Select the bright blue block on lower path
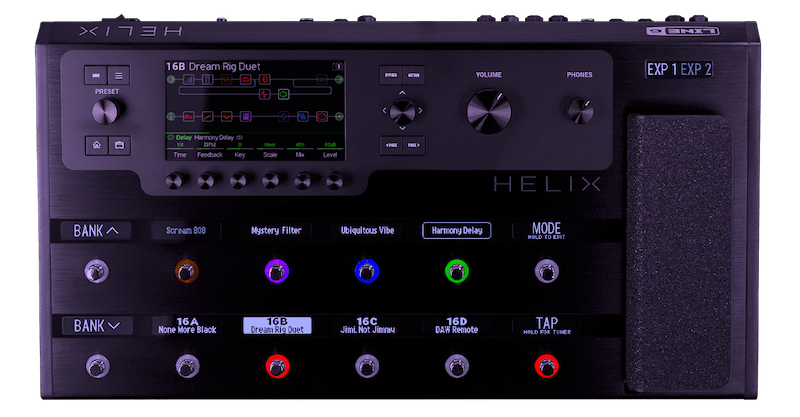 [303, 117]
